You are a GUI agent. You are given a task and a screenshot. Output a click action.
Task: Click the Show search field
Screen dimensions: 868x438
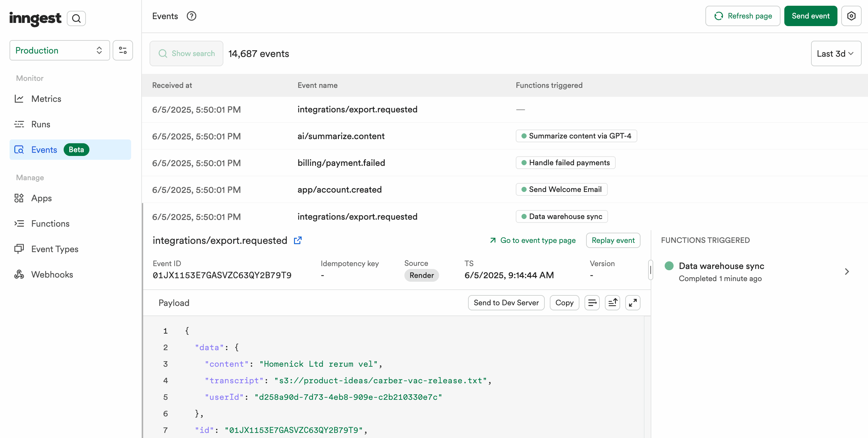pyautogui.click(x=186, y=53)
